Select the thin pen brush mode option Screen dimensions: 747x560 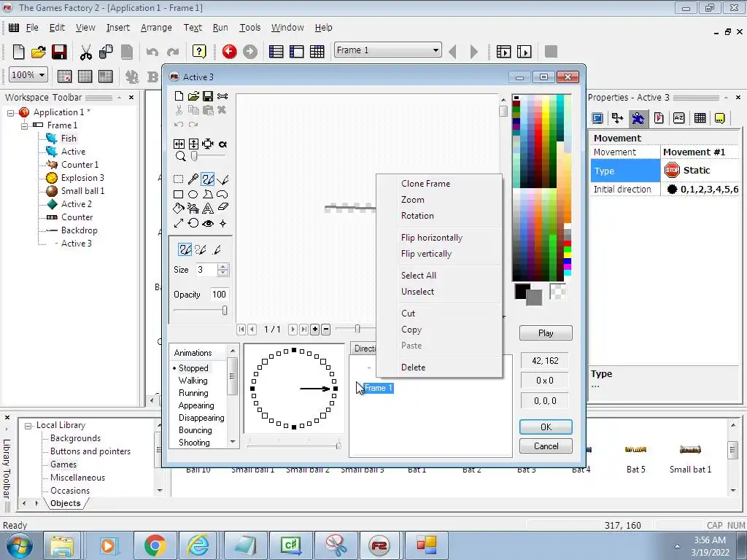coord(217,249)
